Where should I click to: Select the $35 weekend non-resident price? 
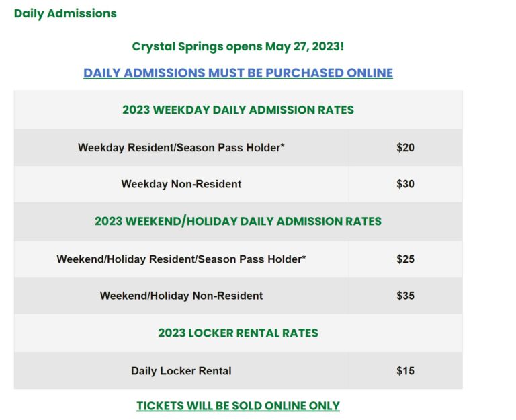pyautogui.click(x=405, y=296)
